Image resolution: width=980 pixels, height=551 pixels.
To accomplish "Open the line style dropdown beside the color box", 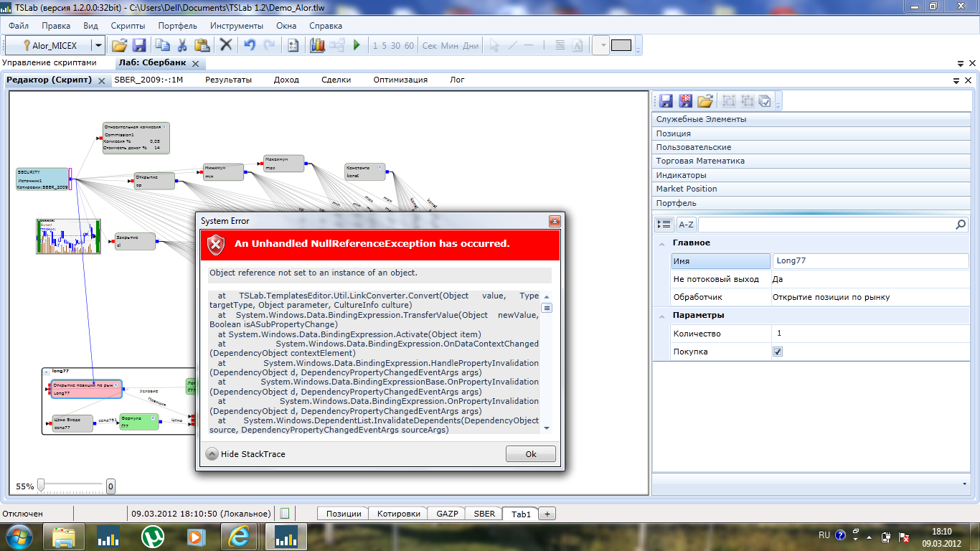I will [x=602, y=45].
